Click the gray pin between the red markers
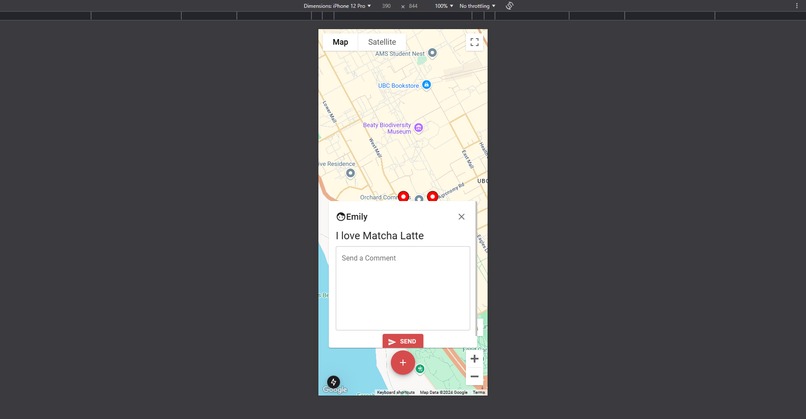This screenshot has width=806, height=419. click(x=419, y=198)
